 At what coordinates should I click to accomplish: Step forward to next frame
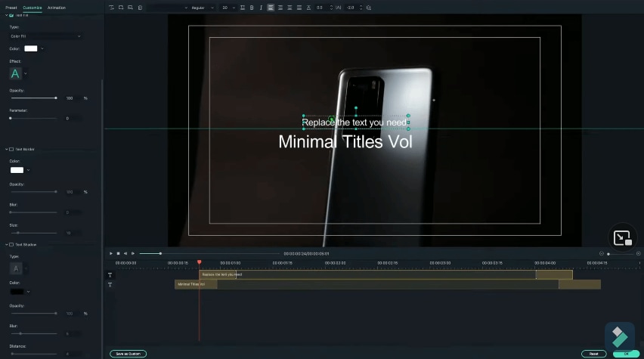tap(133, 253)
